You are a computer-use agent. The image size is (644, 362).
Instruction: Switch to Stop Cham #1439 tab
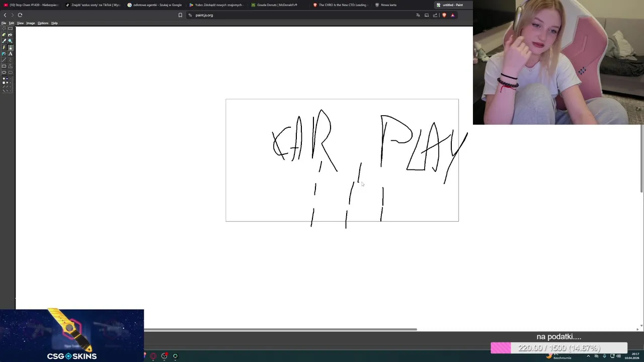point(31,5)
